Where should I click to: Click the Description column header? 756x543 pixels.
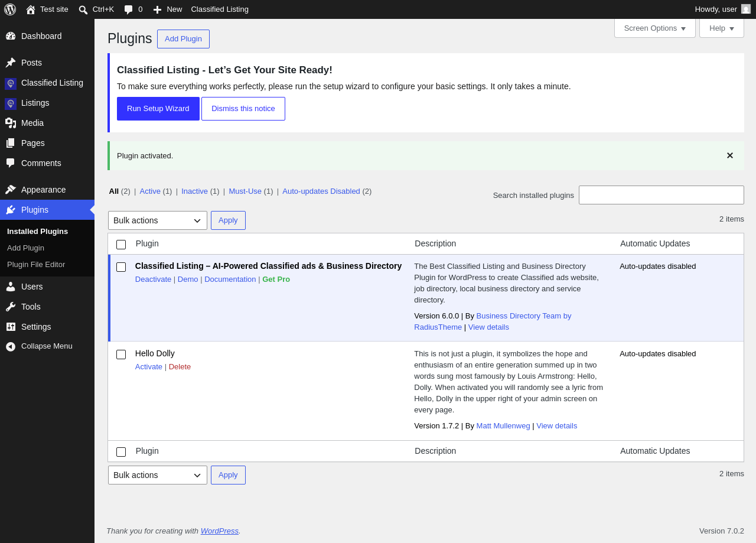pyautogui.click(x=435, y=243)
